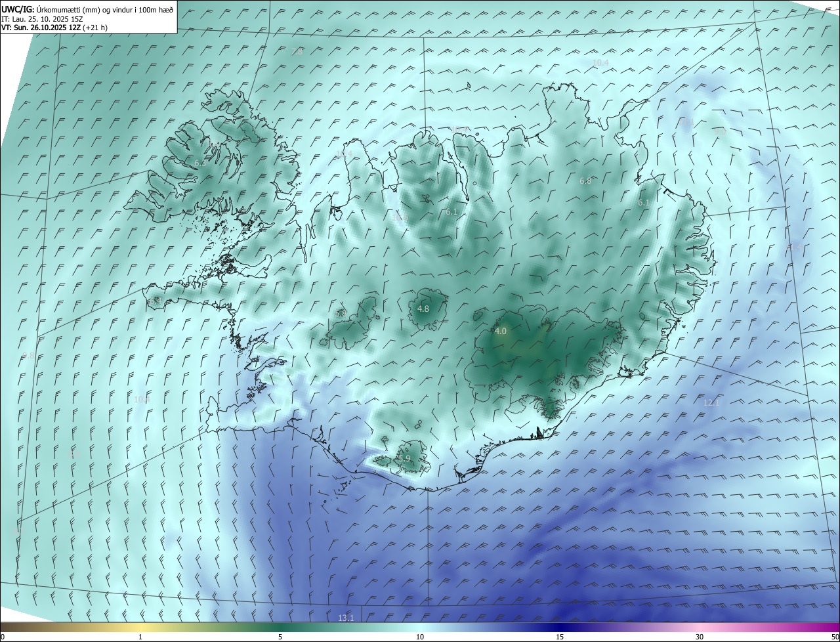Click the "5.9" value label on the southern glacier

click(x=404, y=458)
